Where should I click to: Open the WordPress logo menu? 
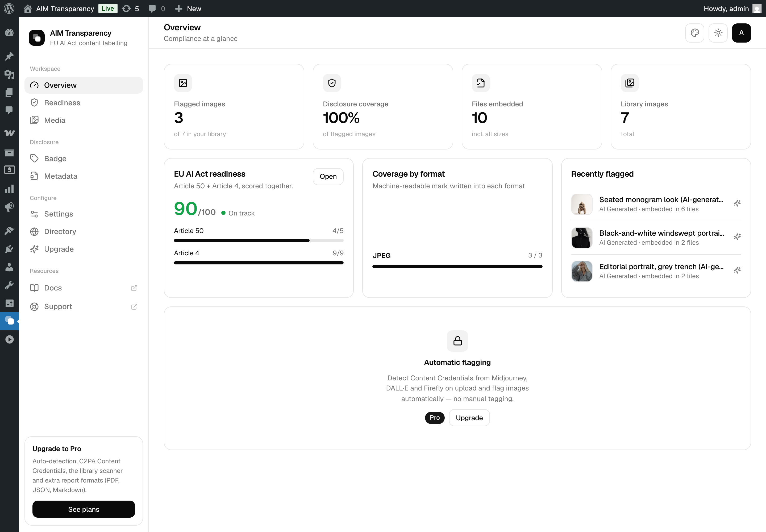[9, 8]
